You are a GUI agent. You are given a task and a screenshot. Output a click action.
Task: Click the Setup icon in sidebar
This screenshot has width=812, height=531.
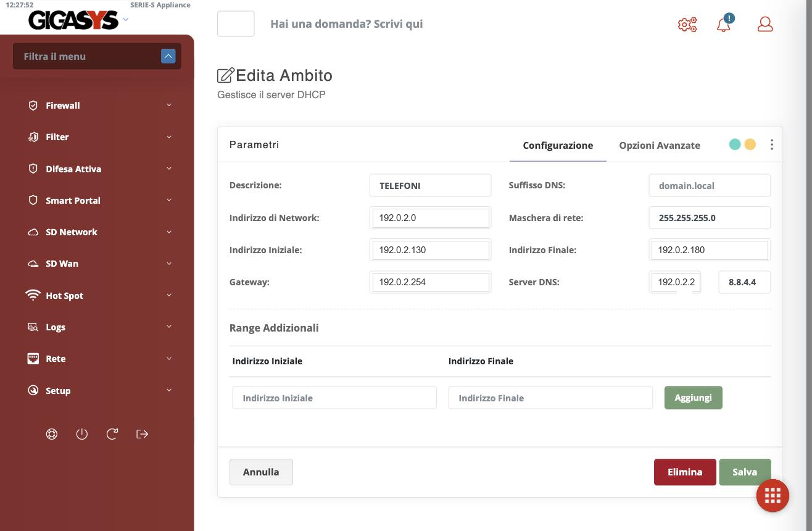[33, 390]
